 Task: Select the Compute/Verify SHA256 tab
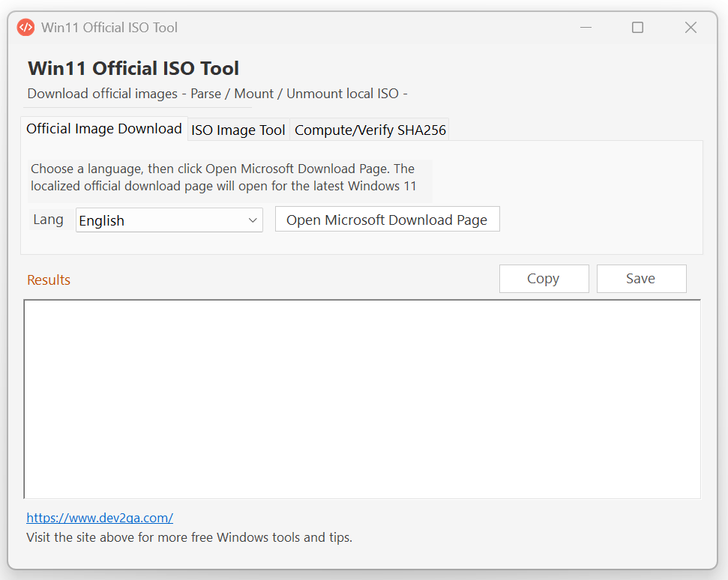pos(370,130)
